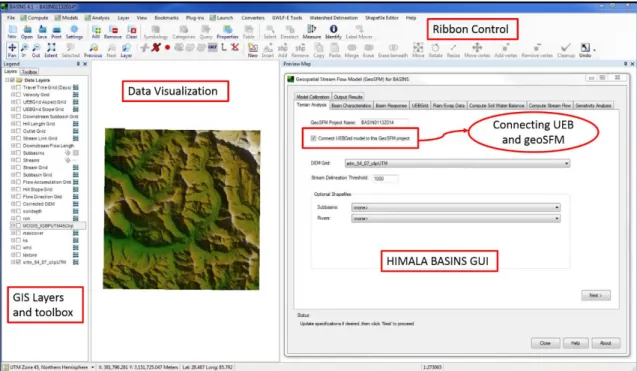The image size is (637, 371).
Task: Enable the Streams layer checkbox
Action: 18,160
